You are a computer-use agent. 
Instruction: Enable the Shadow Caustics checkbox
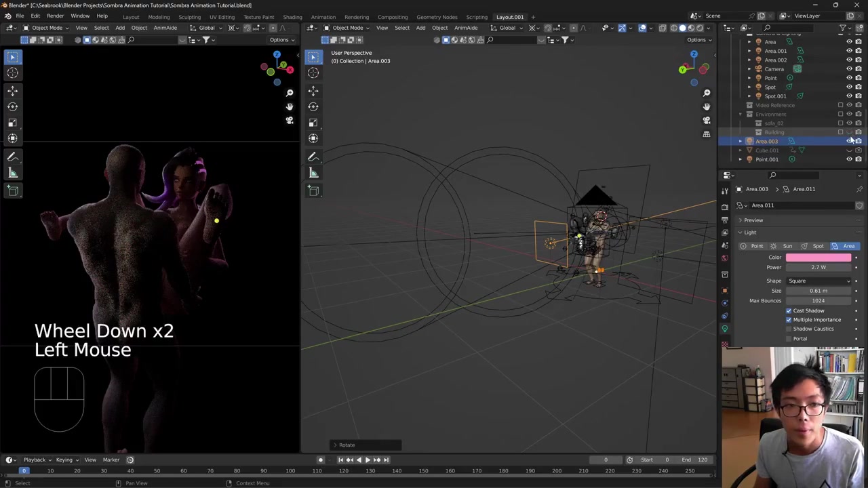tap(789, 329)
